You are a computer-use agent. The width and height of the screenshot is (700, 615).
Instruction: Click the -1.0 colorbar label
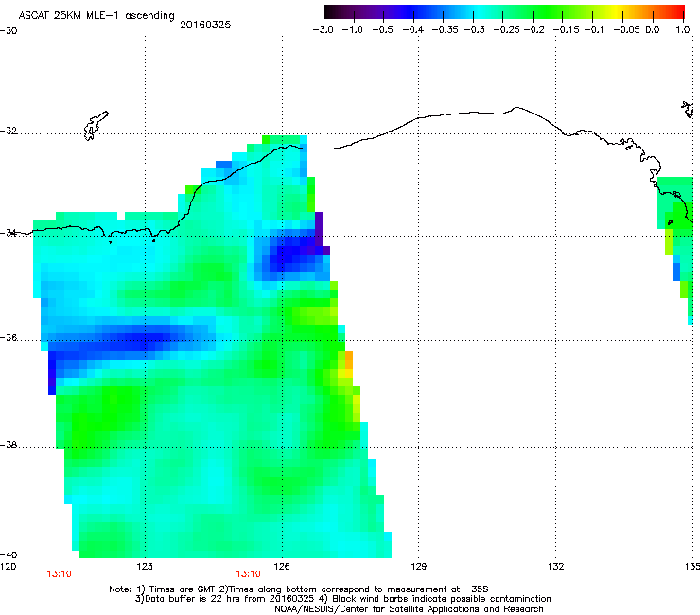[x=352, y=30]
